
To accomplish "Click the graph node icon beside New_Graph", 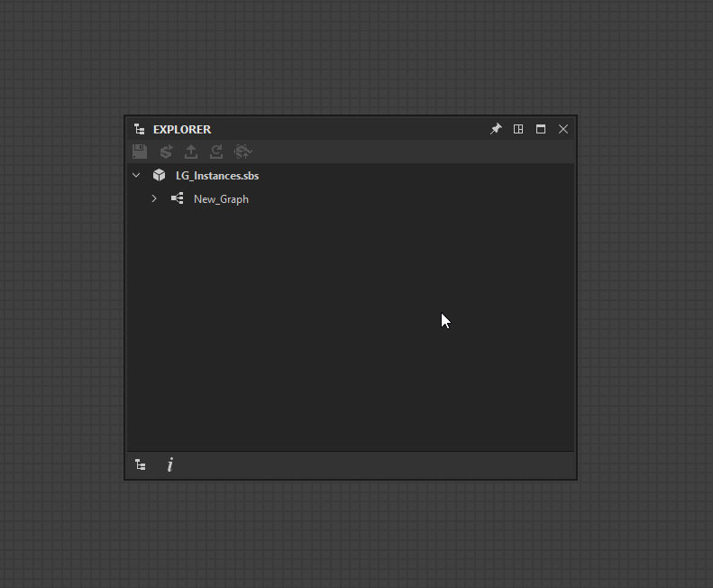I will click(178, 198).
